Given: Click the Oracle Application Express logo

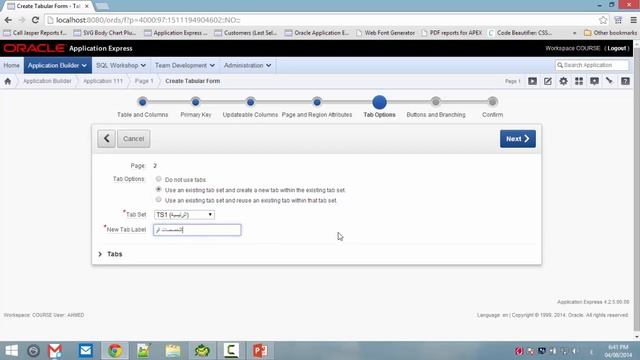Looking at the screenshot, I should (68, 48).
